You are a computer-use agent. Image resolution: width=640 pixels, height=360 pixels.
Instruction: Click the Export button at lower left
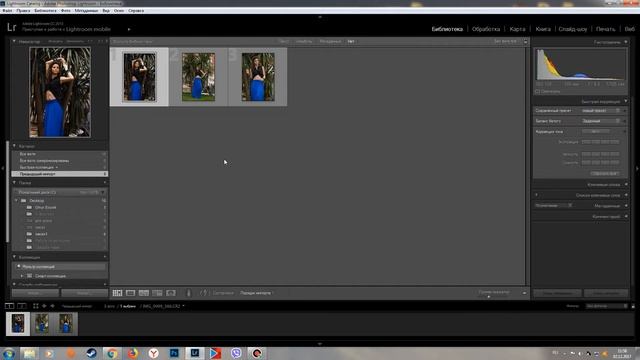(x=84, y=293)
